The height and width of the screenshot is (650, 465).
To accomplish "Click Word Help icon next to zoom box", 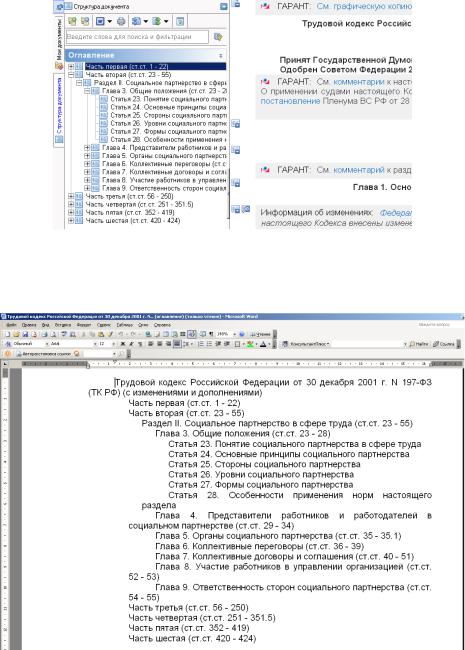I will (x=242, y=334).
